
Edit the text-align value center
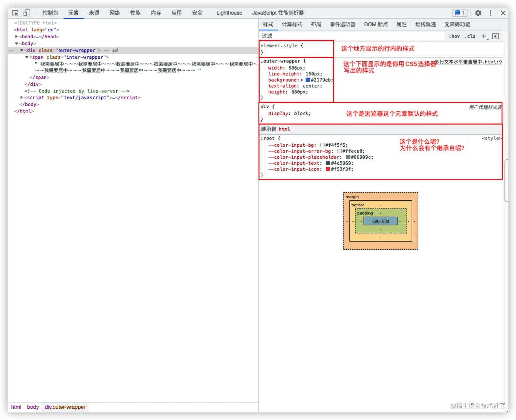(311, 86)
